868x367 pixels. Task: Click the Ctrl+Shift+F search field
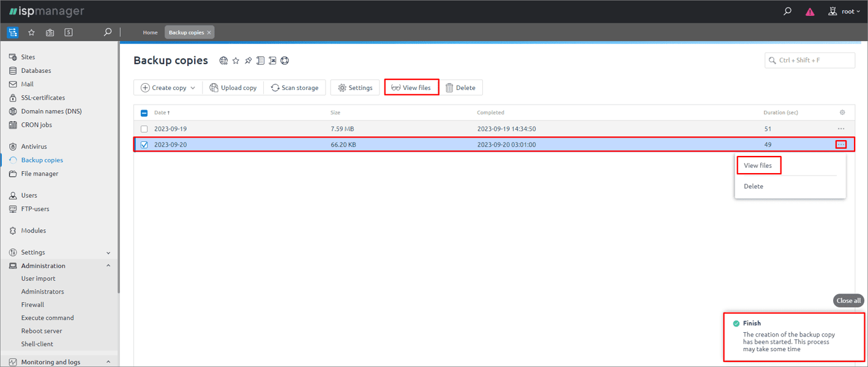pos(809,60)
